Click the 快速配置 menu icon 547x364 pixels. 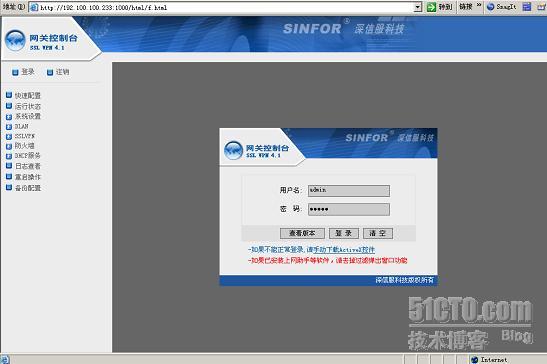coord(9,95)
